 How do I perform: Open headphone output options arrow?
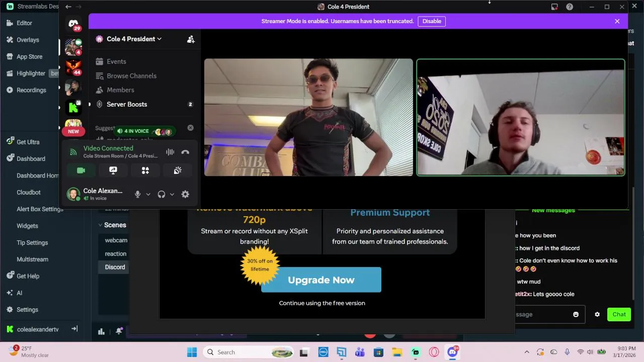(172, 195)
